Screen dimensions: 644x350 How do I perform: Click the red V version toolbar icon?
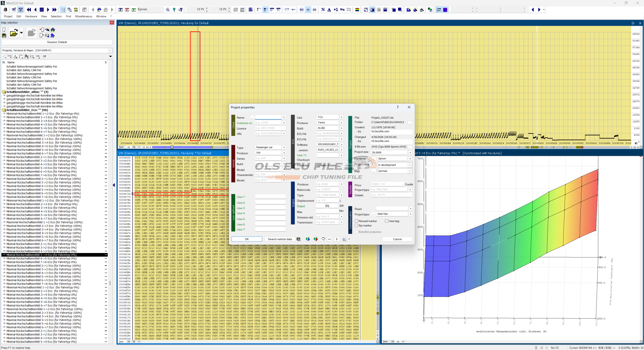coord(127,10)
